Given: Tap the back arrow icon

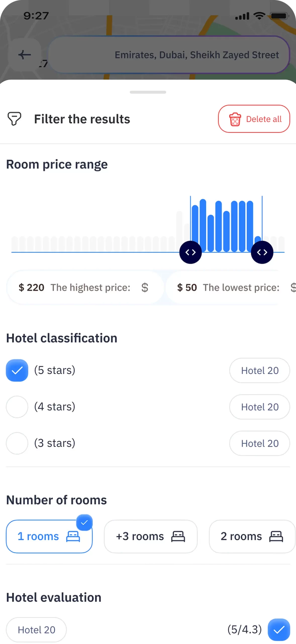Looking at the screenshot, I should click(25, 55).
